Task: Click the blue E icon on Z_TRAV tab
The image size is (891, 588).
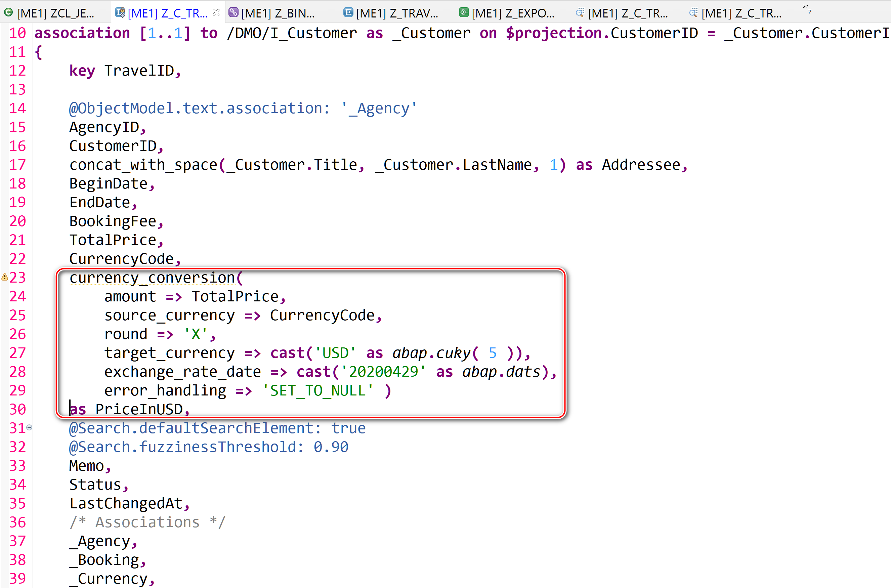Action: [349, 12]
